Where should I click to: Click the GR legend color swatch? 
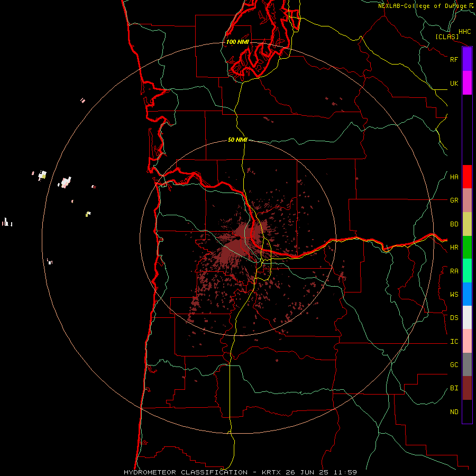click(x=467, y=200)
